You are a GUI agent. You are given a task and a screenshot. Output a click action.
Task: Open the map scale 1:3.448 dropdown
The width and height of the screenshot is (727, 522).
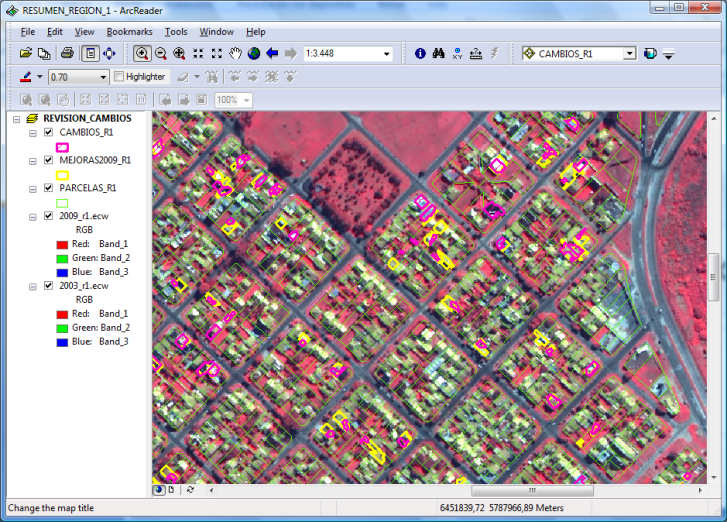point(386,54)
